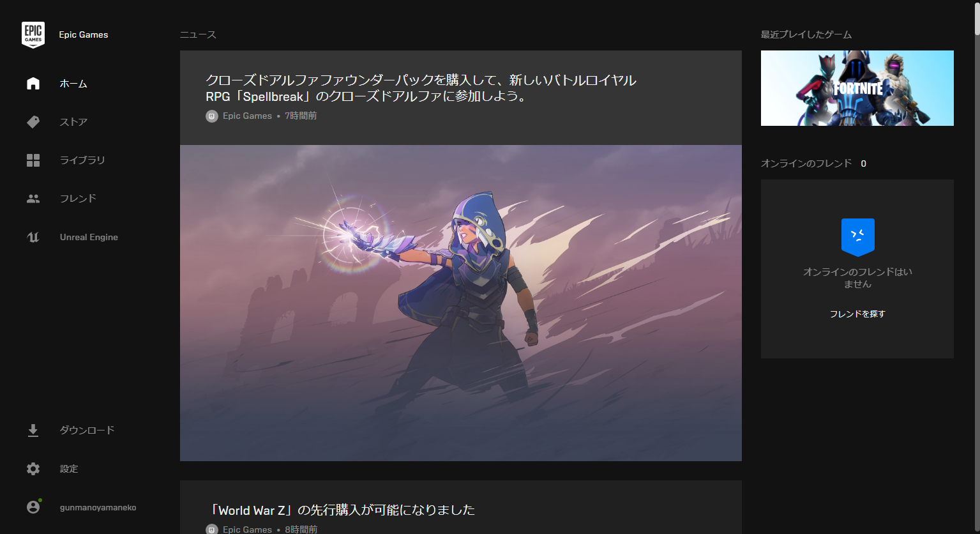Select the ライブラリ sidebar label

pyautogui.click(x=82, y=160)
